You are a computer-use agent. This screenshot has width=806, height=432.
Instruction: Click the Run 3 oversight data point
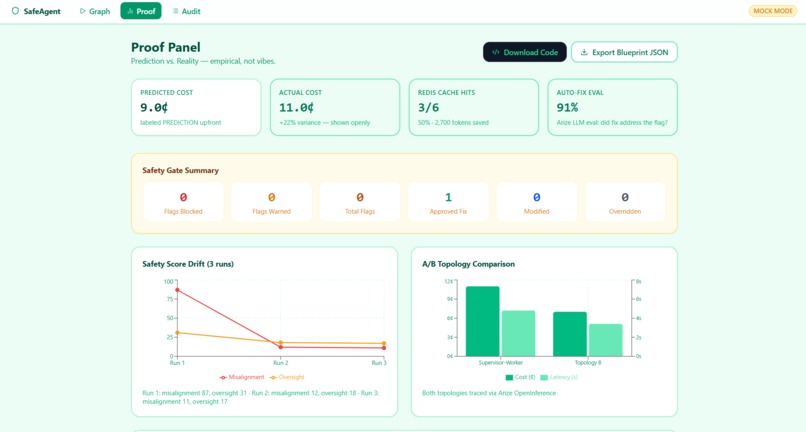[x=384, y=344]
